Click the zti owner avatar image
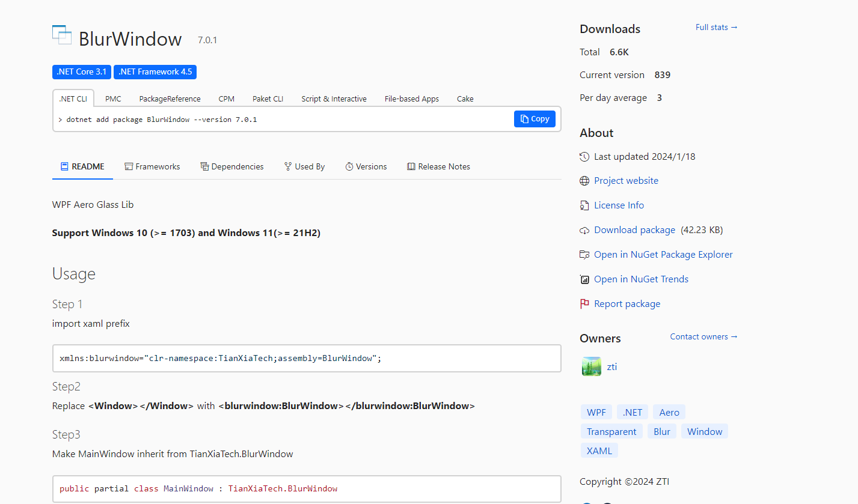Image resolution: width=858 pixels, height=504 pixels. (592, 366)
